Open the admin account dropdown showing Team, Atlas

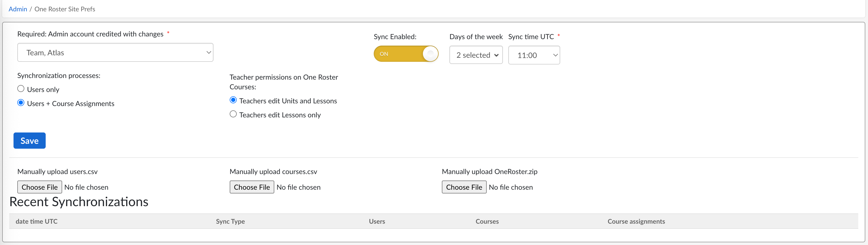[115, 53]
